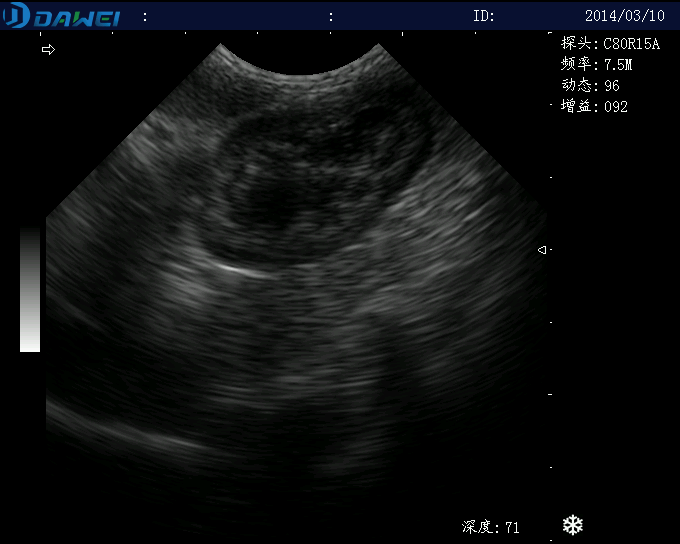Click the top depth scale tick mark
Screen dimensions: 680x544
550,33
